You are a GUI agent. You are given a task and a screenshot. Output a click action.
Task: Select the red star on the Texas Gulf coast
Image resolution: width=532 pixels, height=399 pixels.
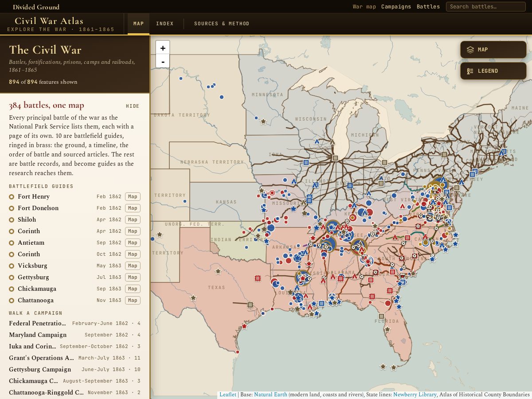[x=244, y=326]
